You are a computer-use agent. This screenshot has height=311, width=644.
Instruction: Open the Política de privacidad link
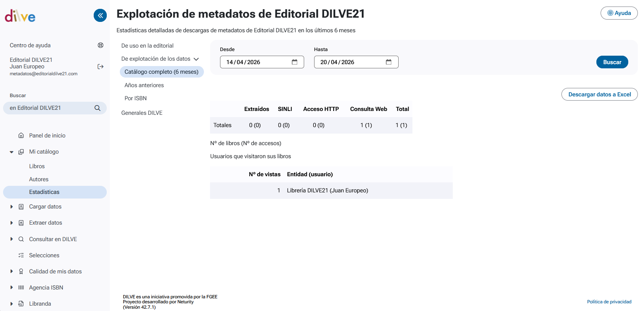(609, 302)
